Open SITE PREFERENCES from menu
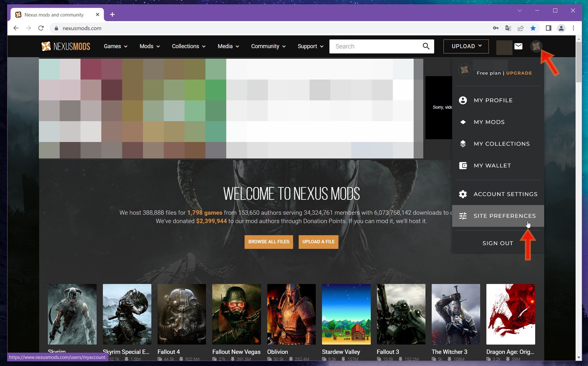588x366 pixels. click(498, 216)
